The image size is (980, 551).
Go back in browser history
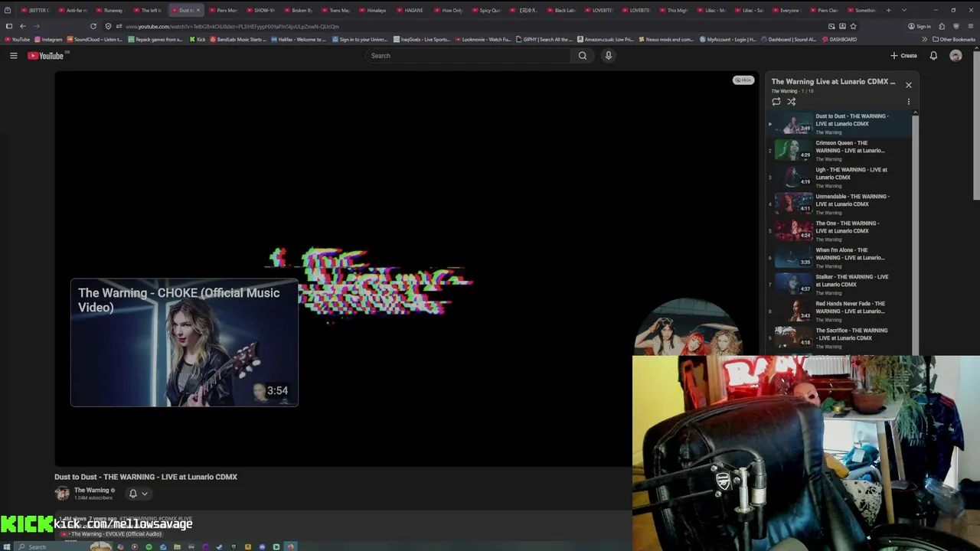point(23,26)
